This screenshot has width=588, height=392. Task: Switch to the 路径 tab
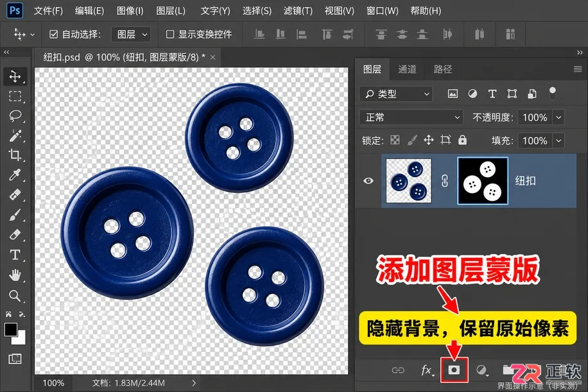pos(443,69)
